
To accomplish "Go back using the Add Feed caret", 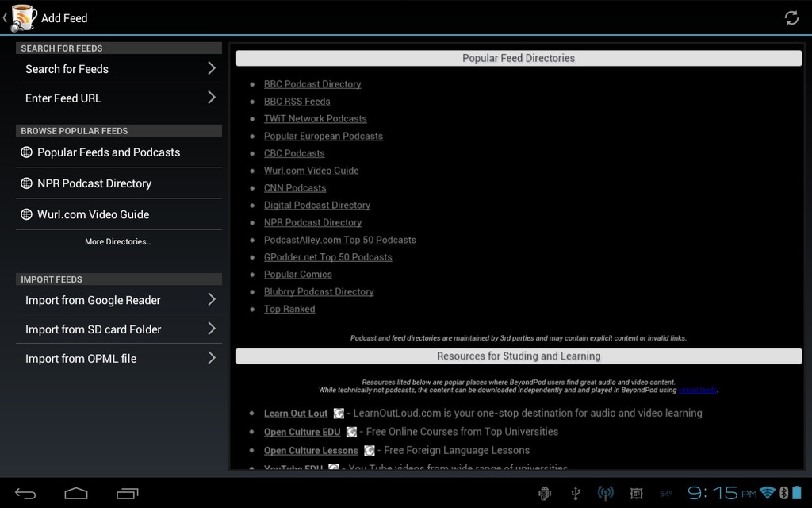I will tap(5, 18).
